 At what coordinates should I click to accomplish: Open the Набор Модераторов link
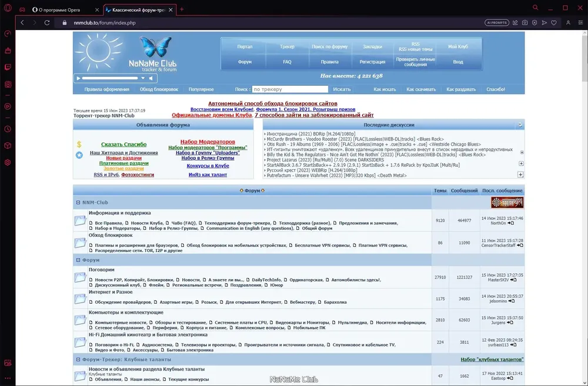pos(208,142)
